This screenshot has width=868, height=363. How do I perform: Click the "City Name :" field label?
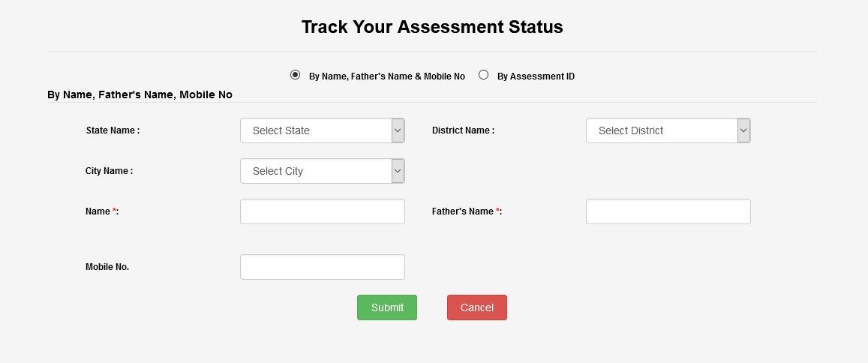pyautogui.click(x=109, y=171)
